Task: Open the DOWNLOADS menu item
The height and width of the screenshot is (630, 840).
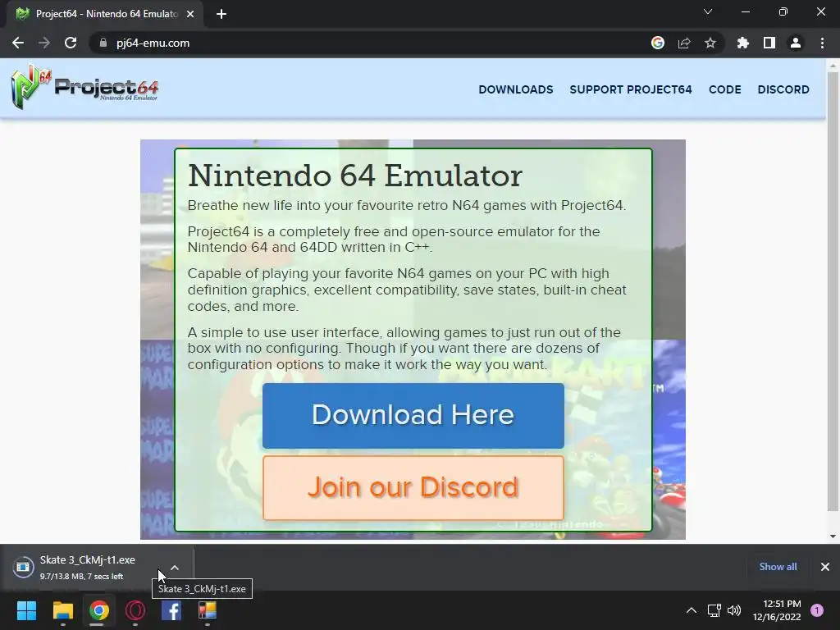Action: [x=515, y=89]
